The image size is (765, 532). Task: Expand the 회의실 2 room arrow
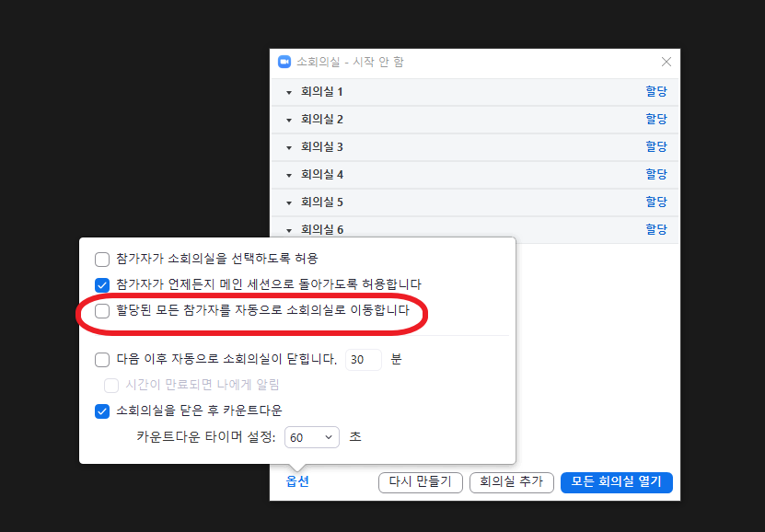[289, 120]
